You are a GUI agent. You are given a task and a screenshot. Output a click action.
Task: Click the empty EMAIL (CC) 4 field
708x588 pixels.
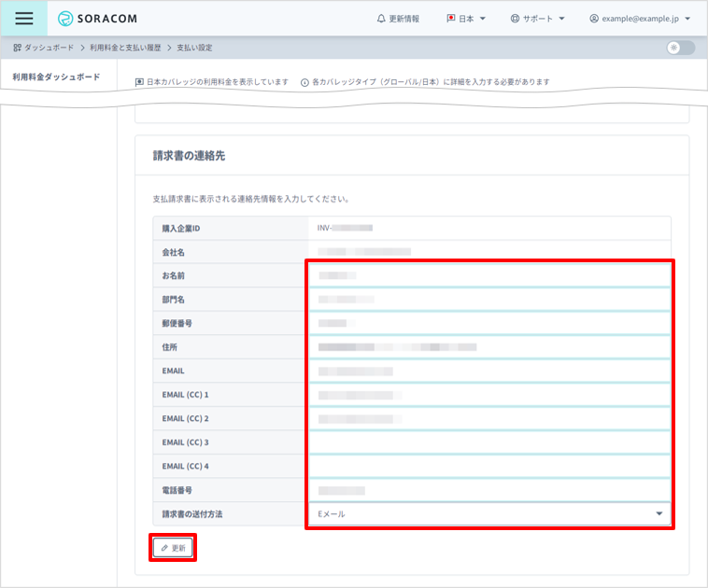[489, 467]
